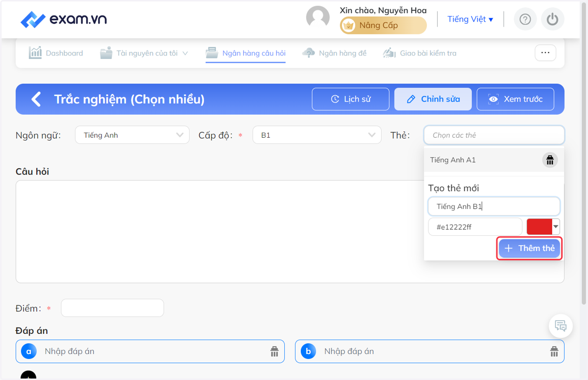Open the Tiếng Việt language selector

point(470,19)
